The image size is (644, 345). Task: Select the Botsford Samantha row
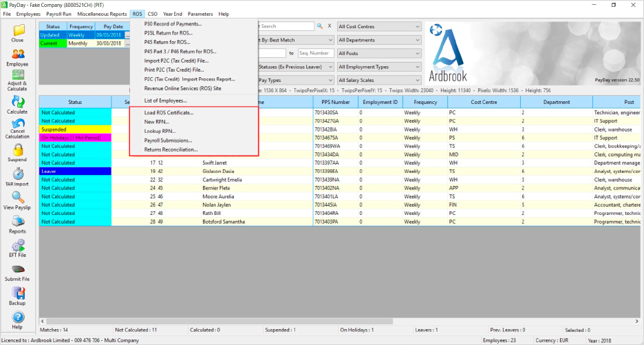click(x=340, y=222)
